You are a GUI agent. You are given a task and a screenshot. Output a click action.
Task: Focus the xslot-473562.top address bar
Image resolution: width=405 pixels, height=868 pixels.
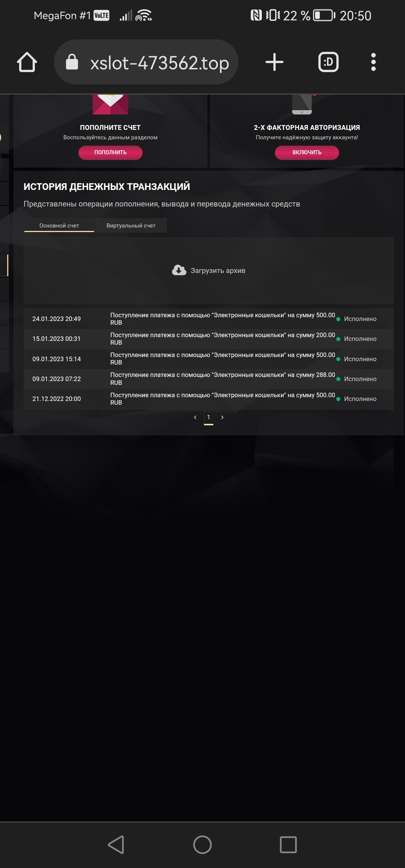[x=159, y=63]
